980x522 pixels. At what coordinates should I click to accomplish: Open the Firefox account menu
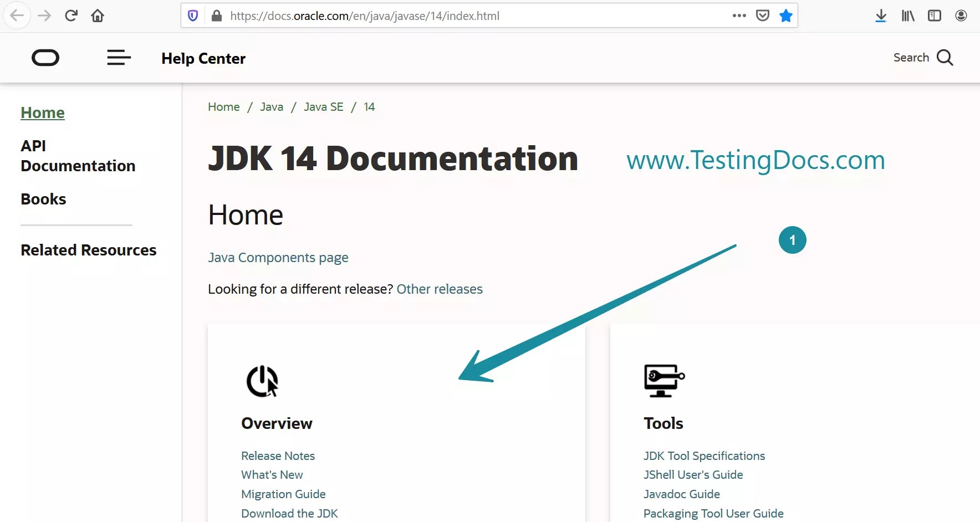coord(961,16)
